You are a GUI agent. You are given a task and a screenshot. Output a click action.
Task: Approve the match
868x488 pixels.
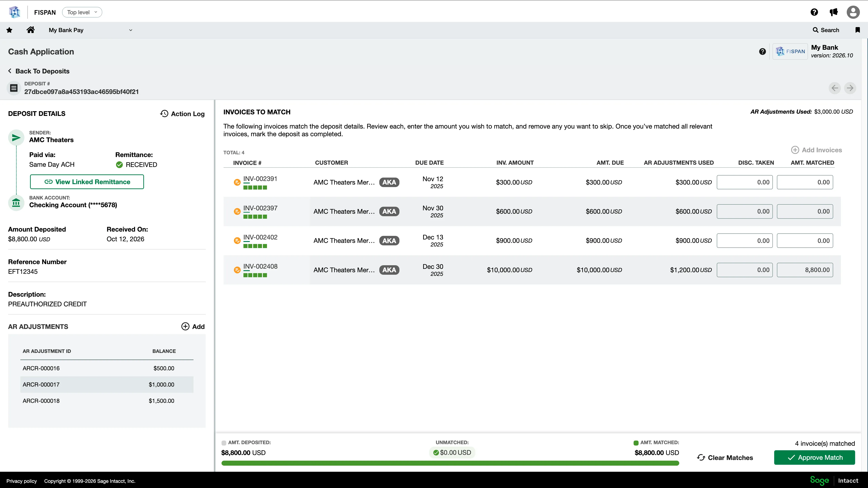[814, 458]
